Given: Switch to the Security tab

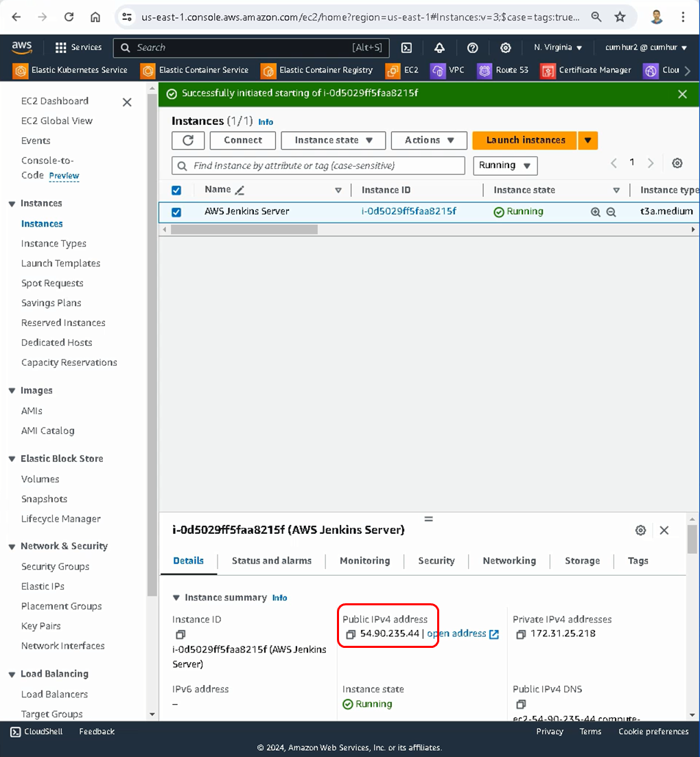Looking at the screenshot, I should point(436,561).
